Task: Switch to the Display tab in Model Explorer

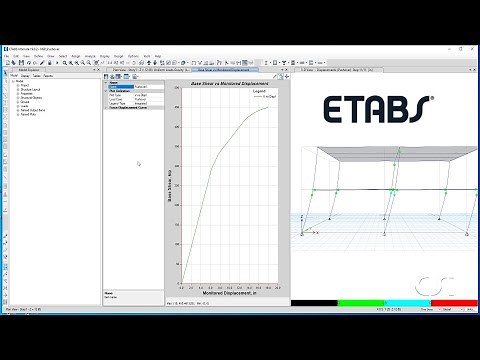Action: click(25, 76)
